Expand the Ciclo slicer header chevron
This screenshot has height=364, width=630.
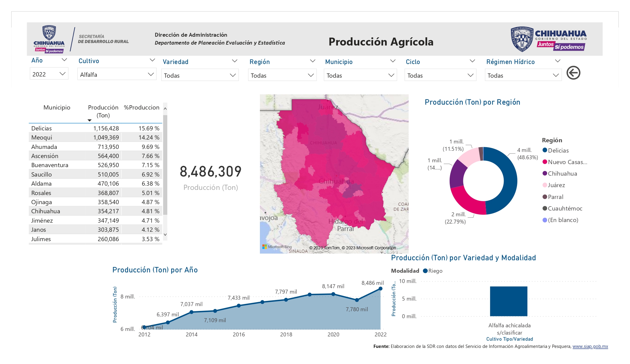(472, 61)
